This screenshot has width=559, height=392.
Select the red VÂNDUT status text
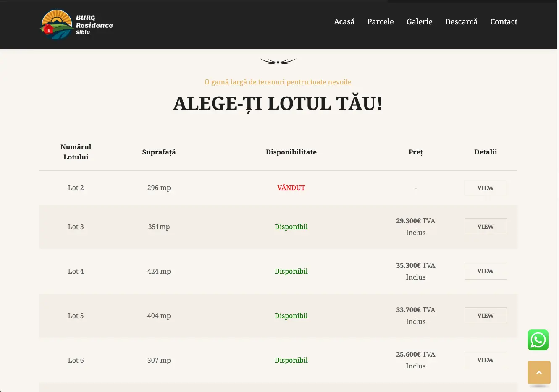pyautogui.click(x=291, y=188)
